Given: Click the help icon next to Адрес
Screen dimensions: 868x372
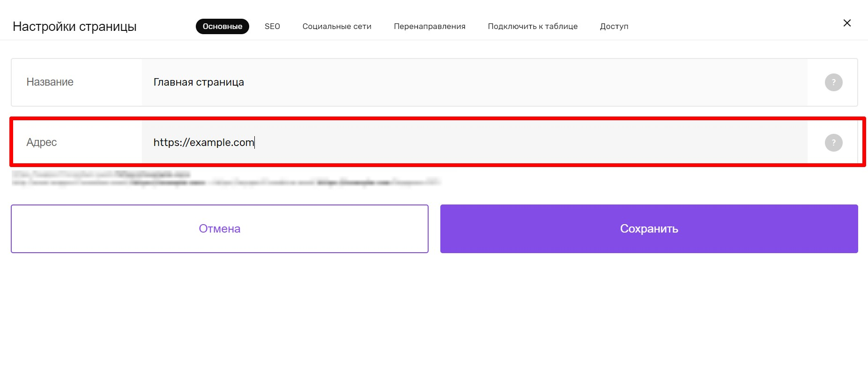Looking at the screenshot, I should pos(833,143).
